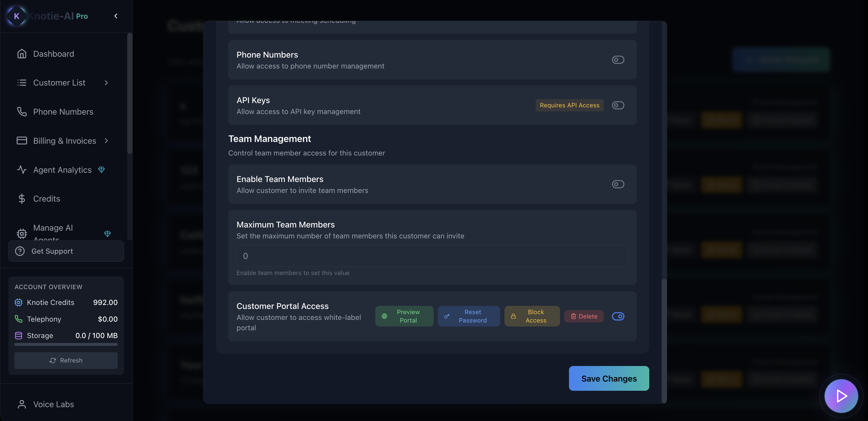Turn on Enable Team Members toggle
The image size is (868, 421).
(x=618, y=184)
